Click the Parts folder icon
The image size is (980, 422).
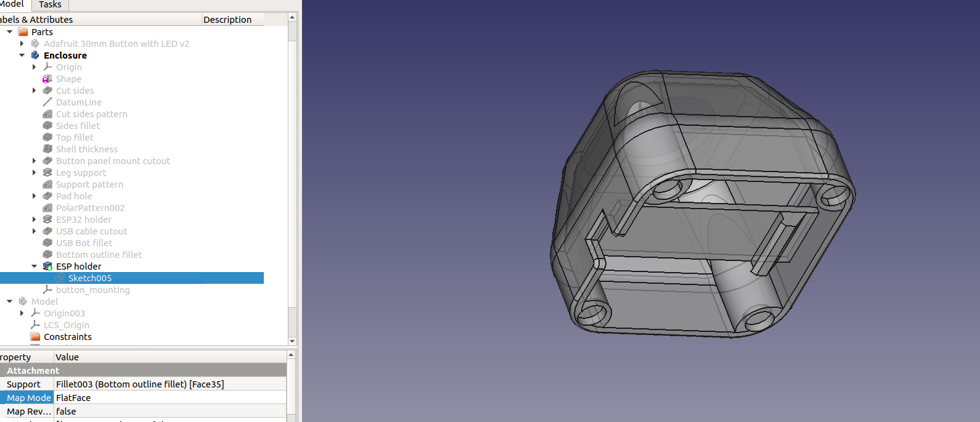tap(23, 32)
